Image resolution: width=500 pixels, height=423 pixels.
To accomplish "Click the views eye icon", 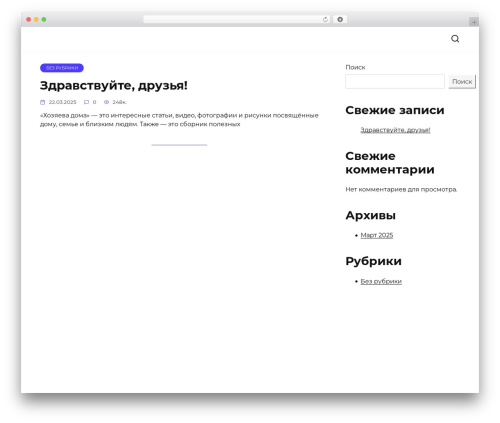I will point(106,102).
